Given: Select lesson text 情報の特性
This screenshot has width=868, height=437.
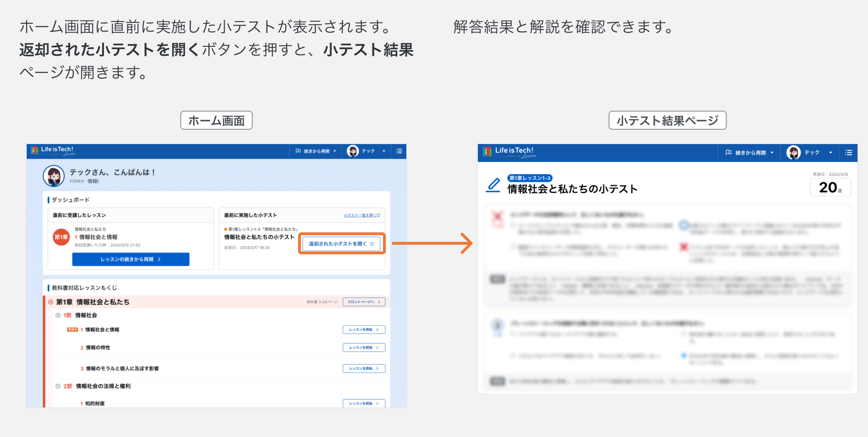Looking at the screenshot, I should tap(98, 348).
